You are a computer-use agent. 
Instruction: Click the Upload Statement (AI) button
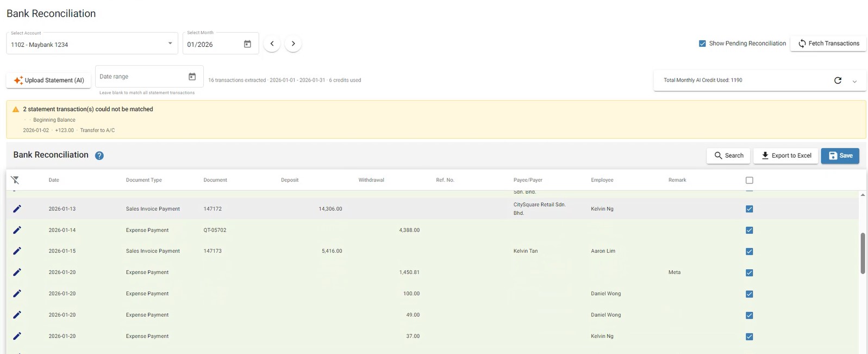[x=49, y=80]
